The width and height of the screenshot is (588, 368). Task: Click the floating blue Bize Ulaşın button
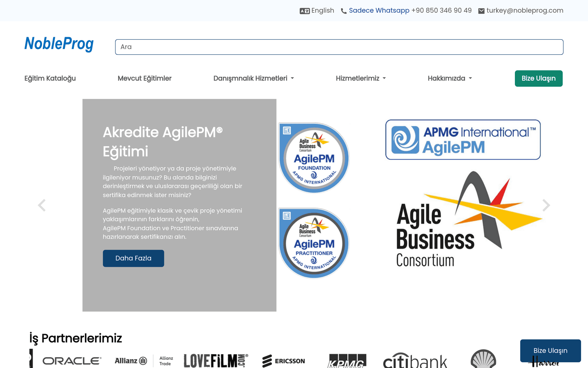pos(550,351)
